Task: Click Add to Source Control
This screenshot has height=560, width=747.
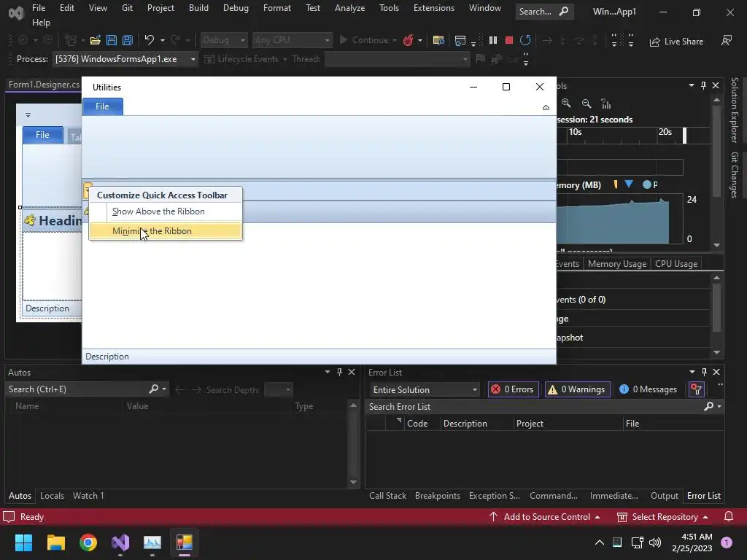Action: (544, 517)
